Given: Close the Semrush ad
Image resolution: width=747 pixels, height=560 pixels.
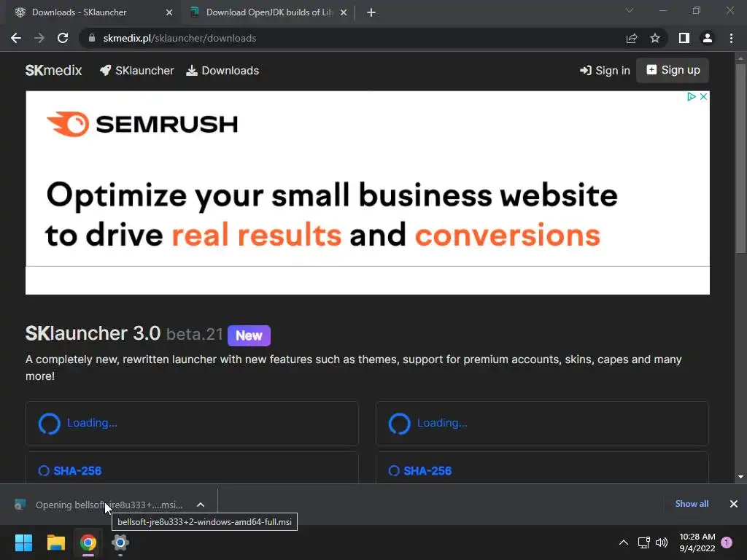Looking at the screenshot, I should coord(704,97).
